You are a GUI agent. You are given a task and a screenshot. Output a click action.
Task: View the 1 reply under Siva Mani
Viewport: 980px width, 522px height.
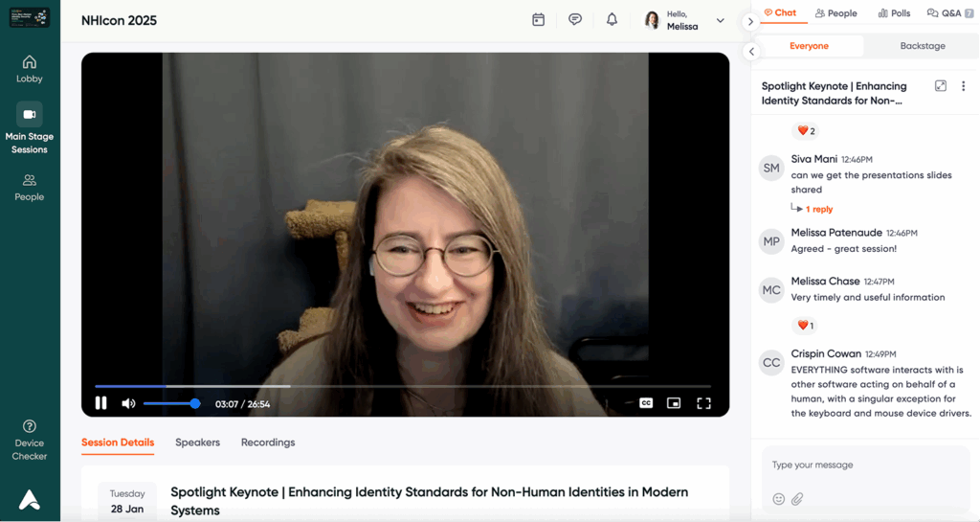pos(818,209)
